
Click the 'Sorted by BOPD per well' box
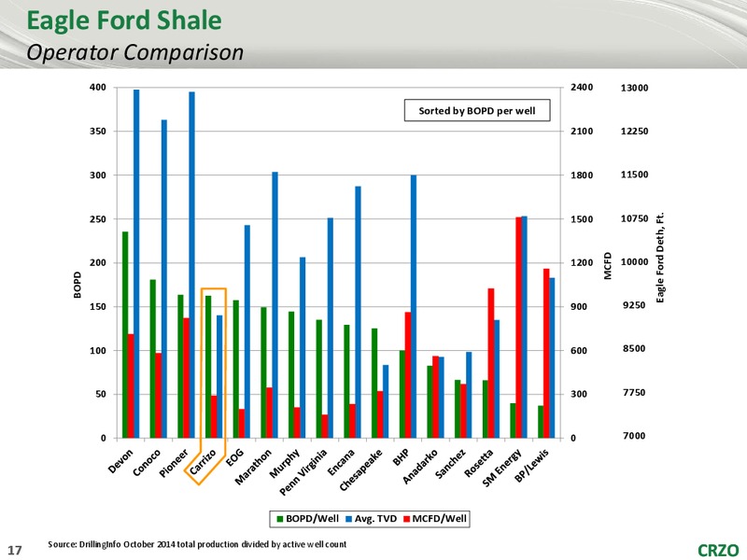pyautogui.click(x=477, y=110)
